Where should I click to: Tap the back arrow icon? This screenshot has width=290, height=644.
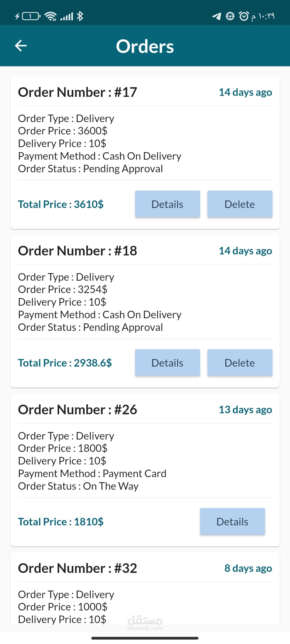click(x=21, y=46)
